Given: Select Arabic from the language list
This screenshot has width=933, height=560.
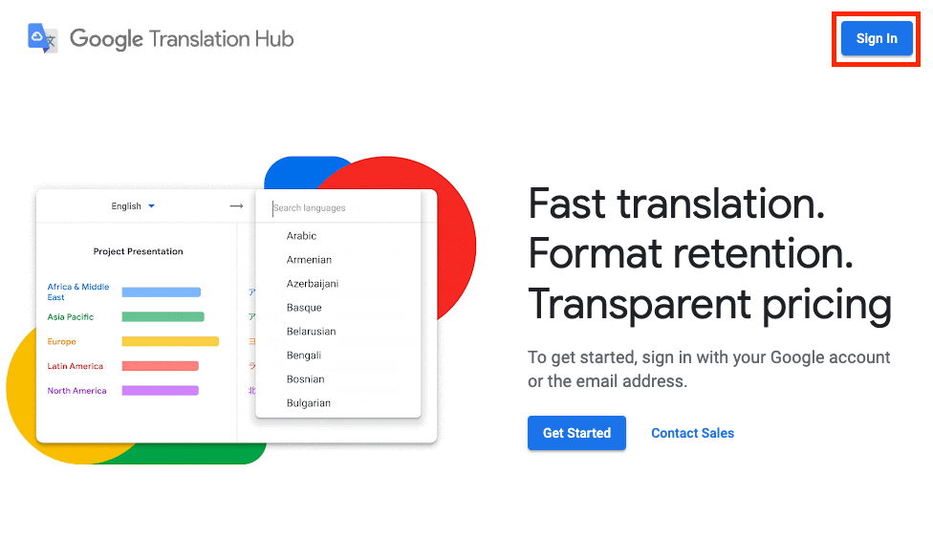Looking at the screenshot, I should point(301,235).
